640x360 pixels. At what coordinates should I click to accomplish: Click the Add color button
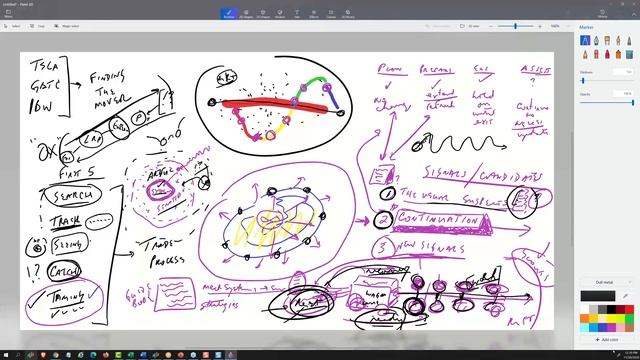click(x=607, y=340)
